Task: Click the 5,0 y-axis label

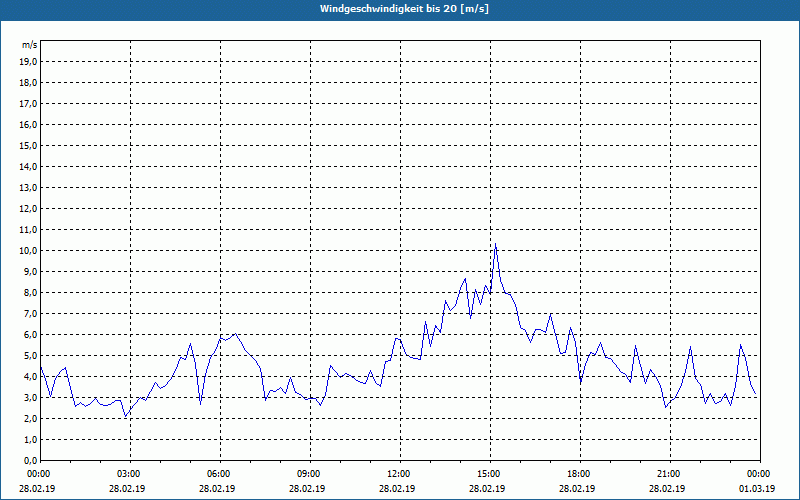Action: click(x=30, y=356)
